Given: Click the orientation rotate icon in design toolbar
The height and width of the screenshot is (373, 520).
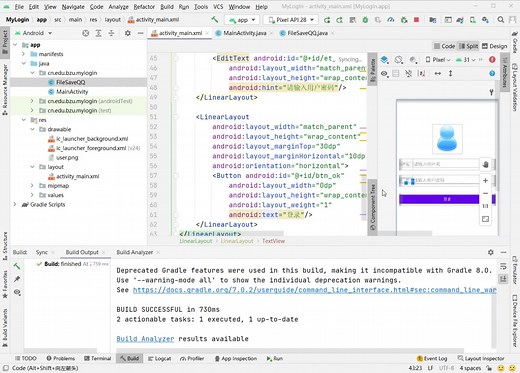Looking at the screenshot, I should [398, 60].
